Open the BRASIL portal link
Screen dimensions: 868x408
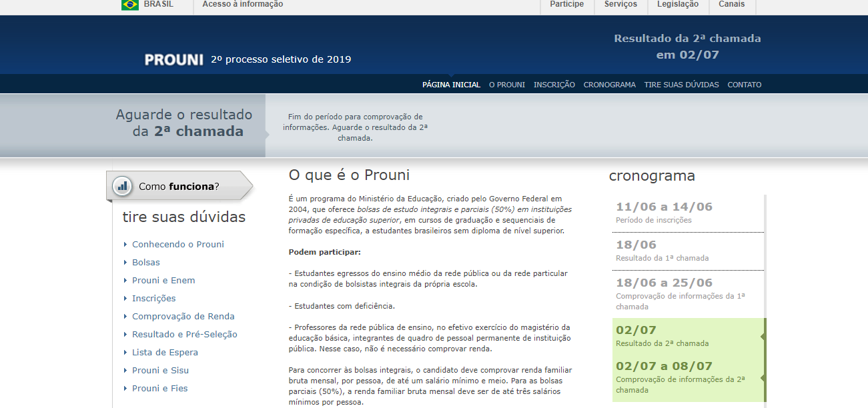pyautogui.click(x=158, y=4)
